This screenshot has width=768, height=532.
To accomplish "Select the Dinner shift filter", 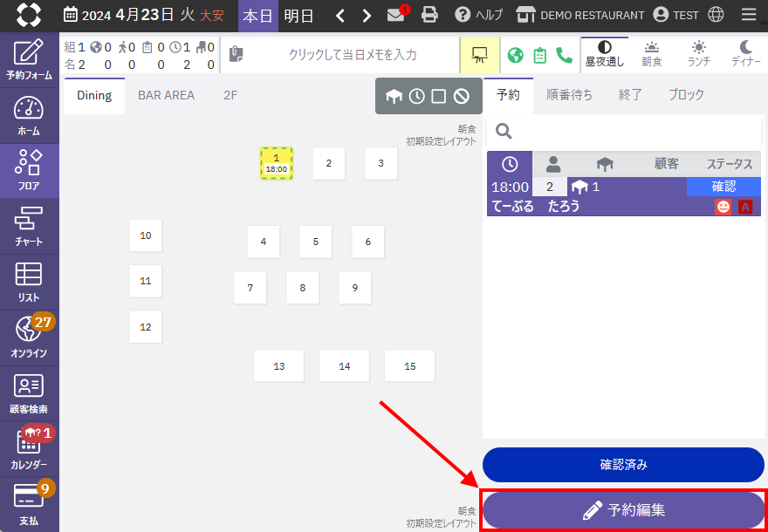I will (x=745, y=54).
